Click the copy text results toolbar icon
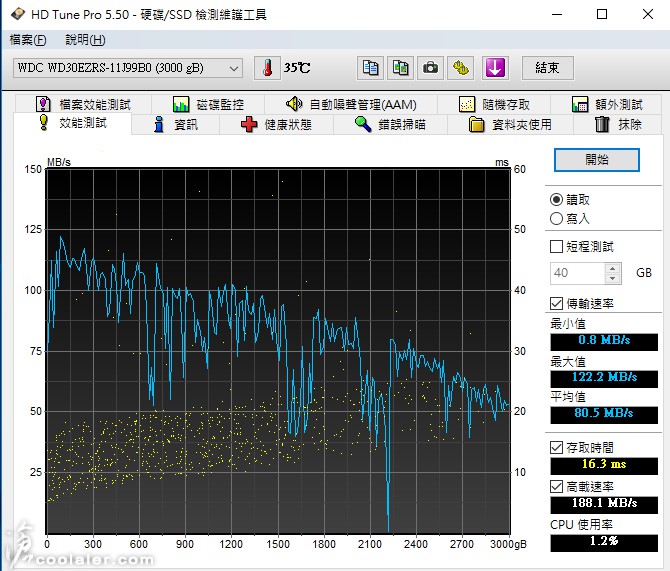The width and height of the screenshot is (670, 571). 371,68
